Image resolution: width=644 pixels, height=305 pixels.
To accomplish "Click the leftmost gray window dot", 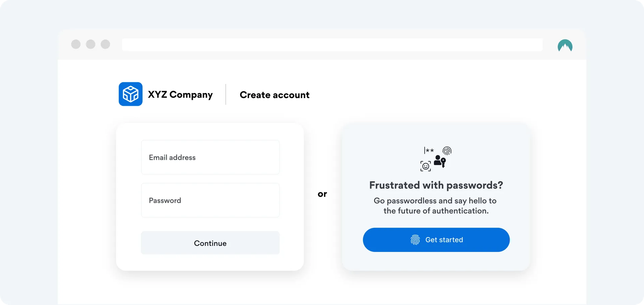I will [x=76, y=44].
